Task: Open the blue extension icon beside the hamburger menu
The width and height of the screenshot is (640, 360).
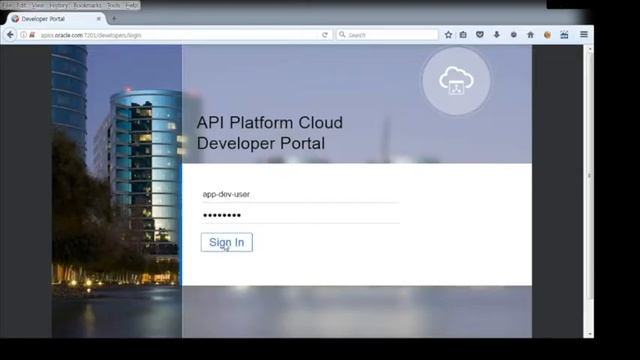Action: point(564,35)
